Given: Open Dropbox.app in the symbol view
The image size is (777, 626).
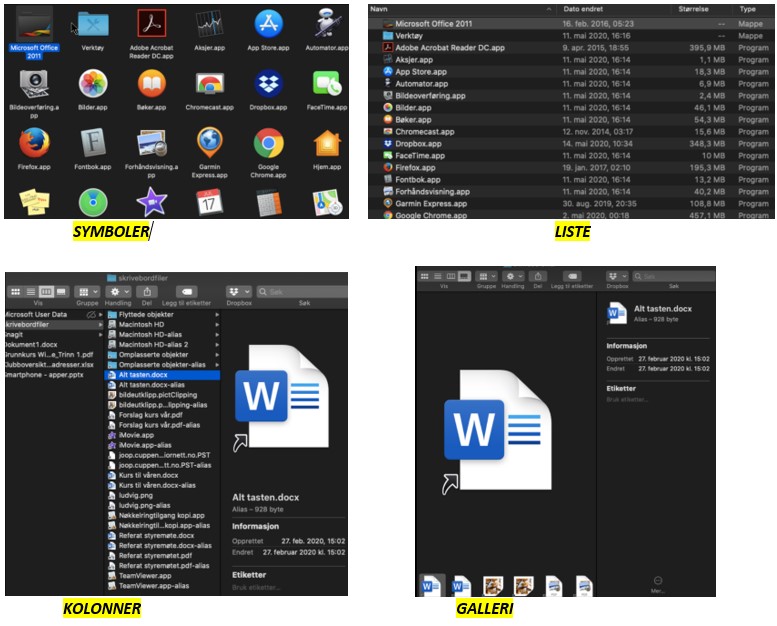Looking at the screenshot, I should click(x=267, y=83).
